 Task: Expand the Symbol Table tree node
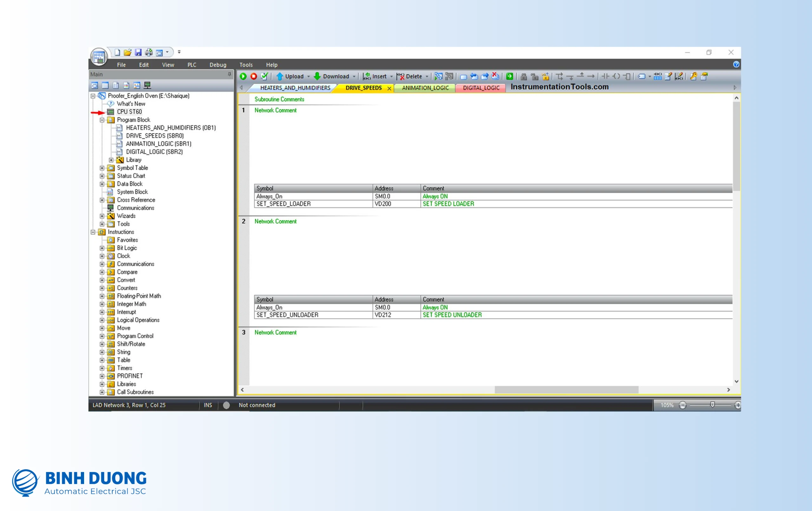pyautogui.click(x=102, y=168)
